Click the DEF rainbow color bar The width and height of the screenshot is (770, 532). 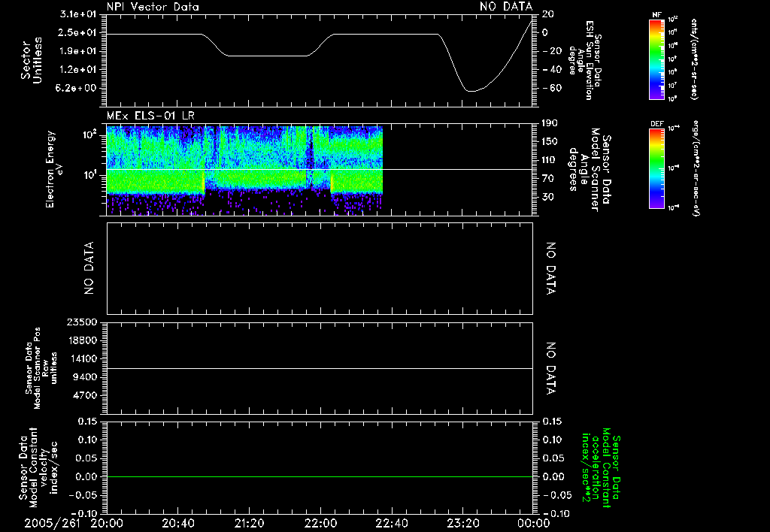click(x=657, y=168)
